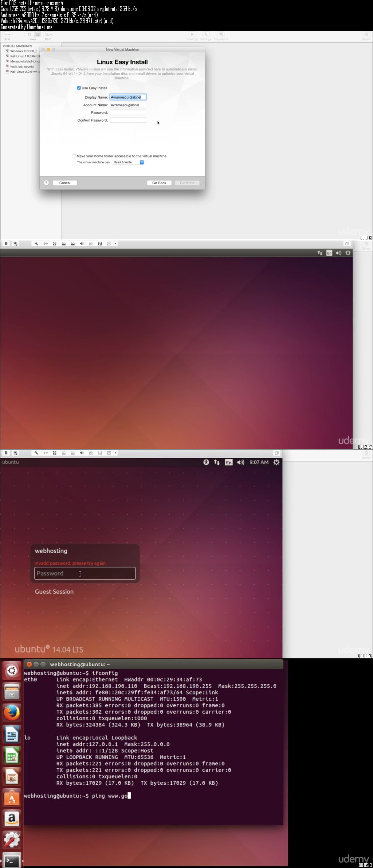This screenshot has height=868, width=373.
Task: Pause the VM above the empty Ubuntu desktop
Action: click(x=6, y=244)
